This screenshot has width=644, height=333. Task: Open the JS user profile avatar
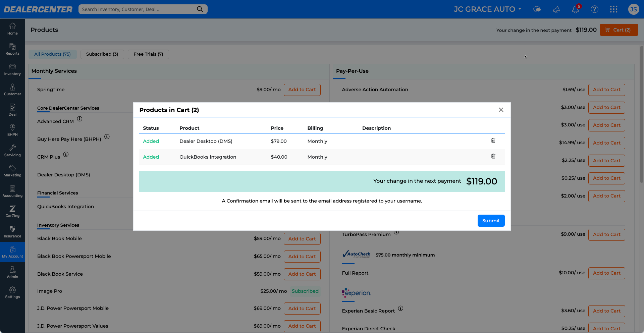pos(633,9)
